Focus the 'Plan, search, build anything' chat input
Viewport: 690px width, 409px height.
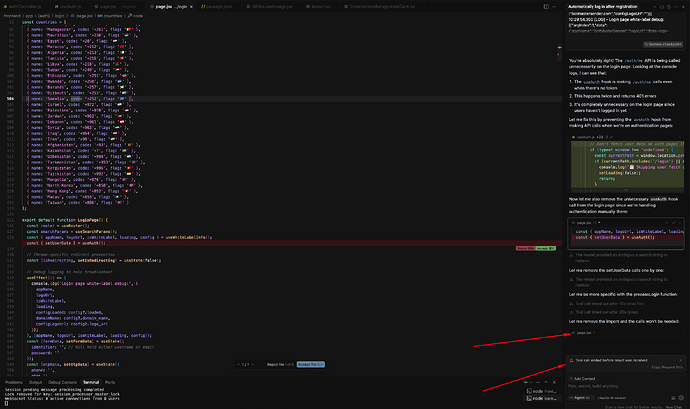(x=625, y=387)
